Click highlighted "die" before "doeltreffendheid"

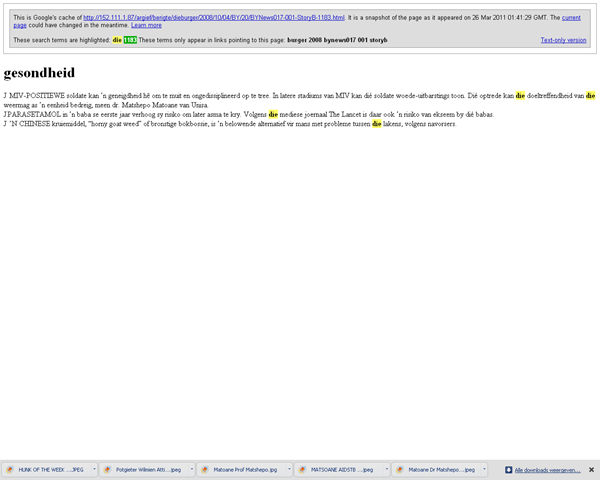pyautogui.click(x=520, y=96)
